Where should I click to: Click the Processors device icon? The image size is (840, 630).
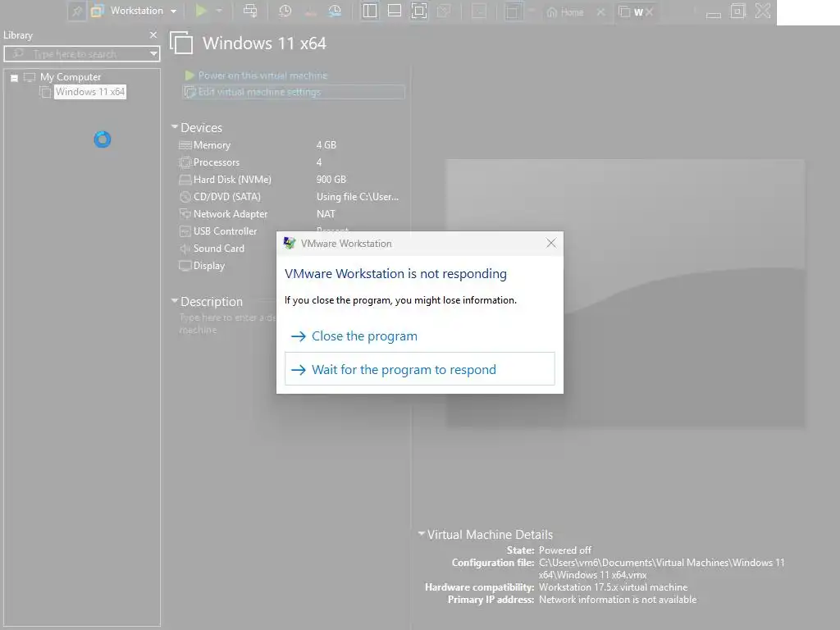[185, 162]
